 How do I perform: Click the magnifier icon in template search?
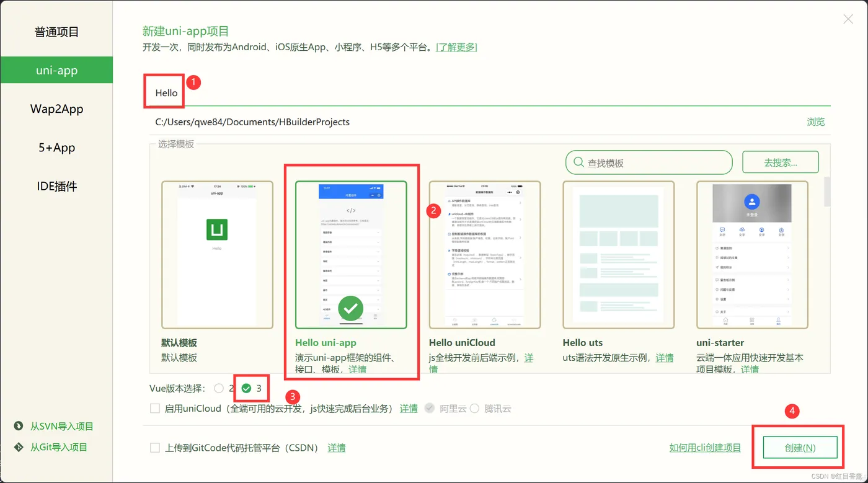[x=578, y=162]
